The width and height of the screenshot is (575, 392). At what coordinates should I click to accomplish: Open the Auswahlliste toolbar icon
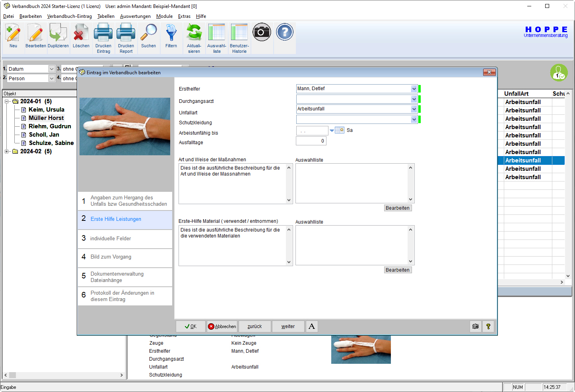click(x=217, y=33)
